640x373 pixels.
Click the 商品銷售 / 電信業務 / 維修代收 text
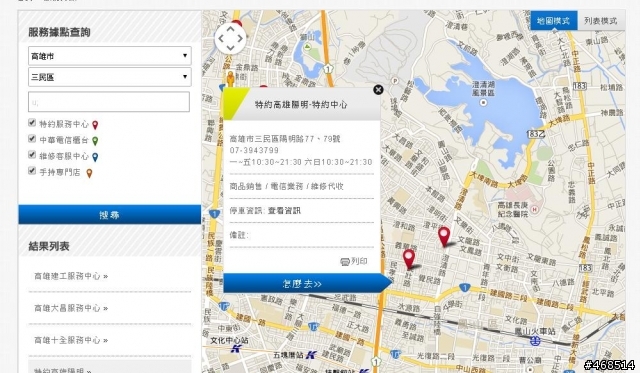[x=287, y=186]
